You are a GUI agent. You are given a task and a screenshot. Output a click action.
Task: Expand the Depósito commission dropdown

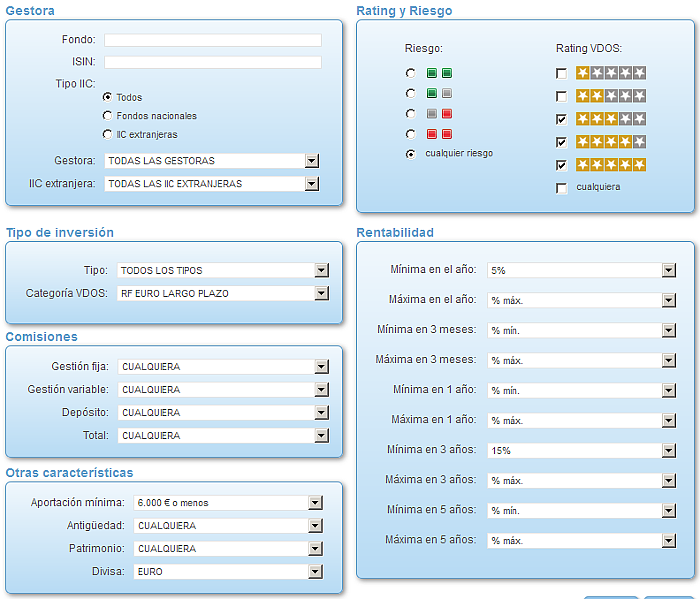(x=224, y=413)
